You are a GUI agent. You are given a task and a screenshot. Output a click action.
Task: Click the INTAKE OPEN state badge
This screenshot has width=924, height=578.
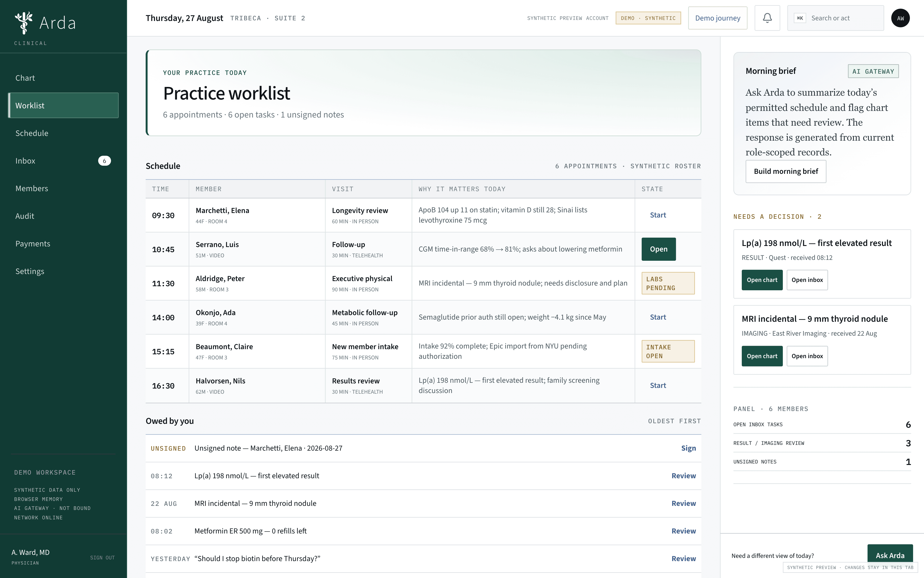pos(668,351)
